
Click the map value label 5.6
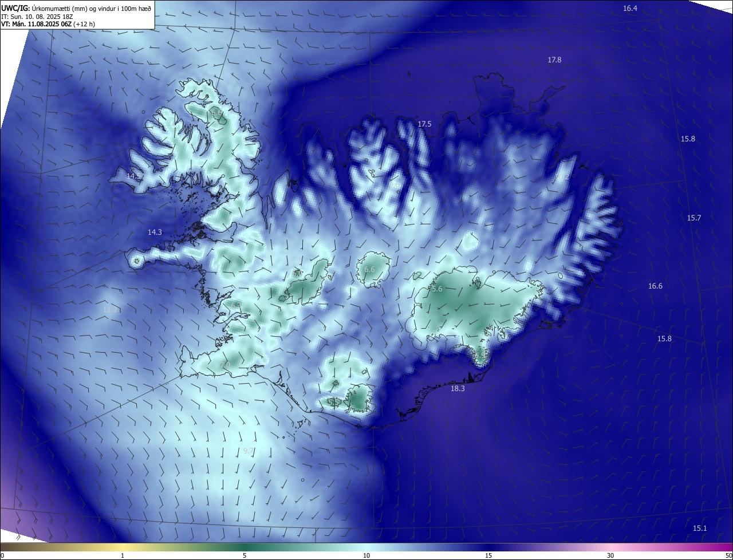point(437,289)
